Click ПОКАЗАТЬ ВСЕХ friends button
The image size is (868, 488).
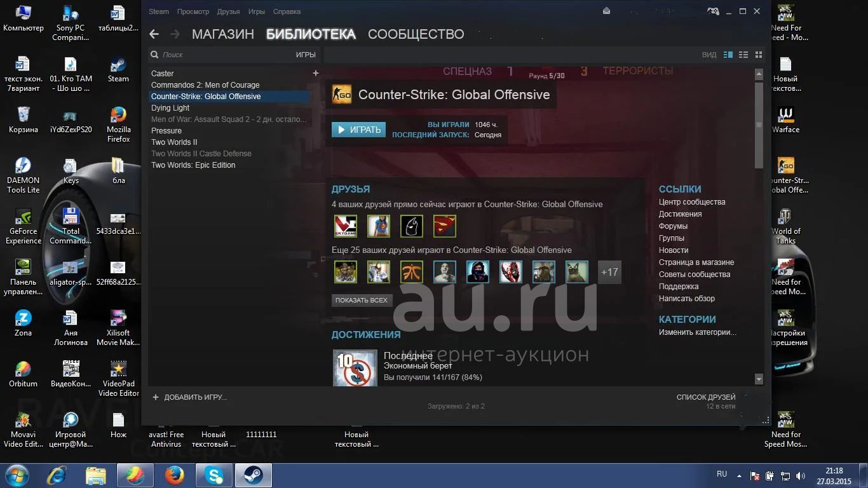(x=361, y=300)
